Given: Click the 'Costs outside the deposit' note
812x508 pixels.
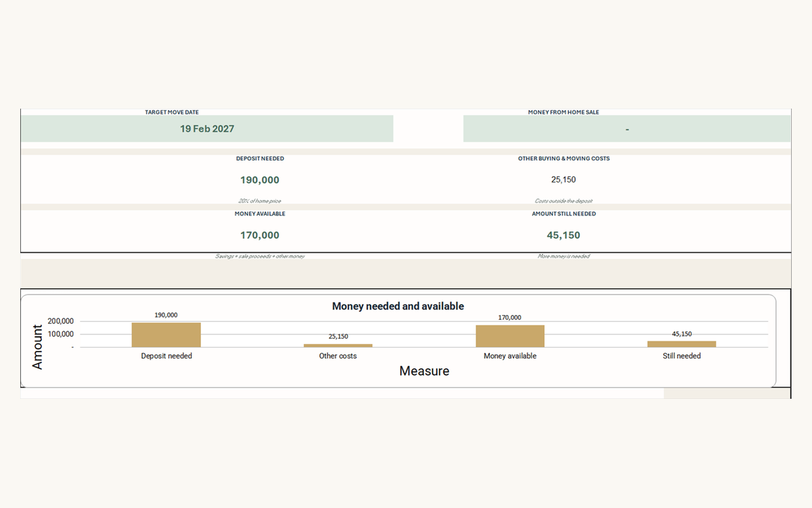Looking at the screenshot, I should click(x=564, y=201).
